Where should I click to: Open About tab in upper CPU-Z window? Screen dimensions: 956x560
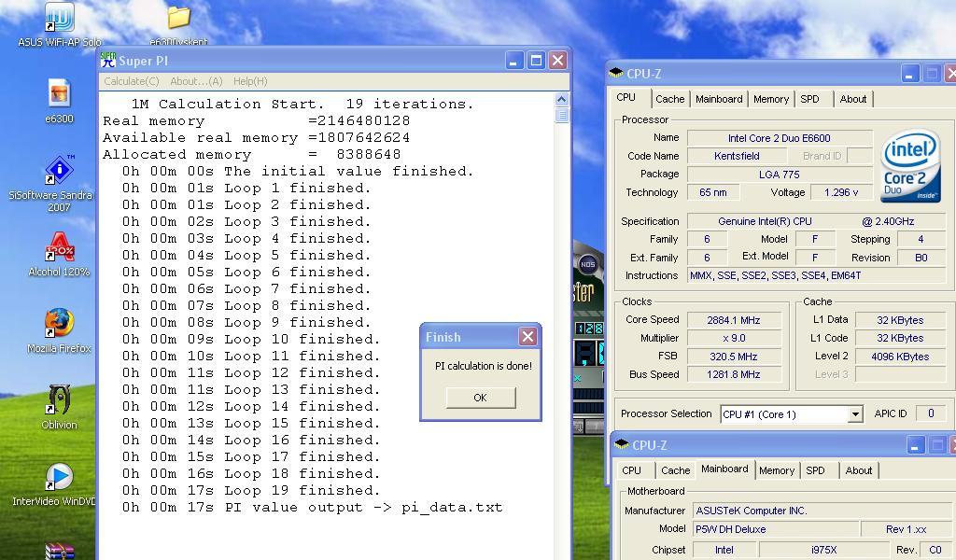pyautogui.click(x=853, y=99)
